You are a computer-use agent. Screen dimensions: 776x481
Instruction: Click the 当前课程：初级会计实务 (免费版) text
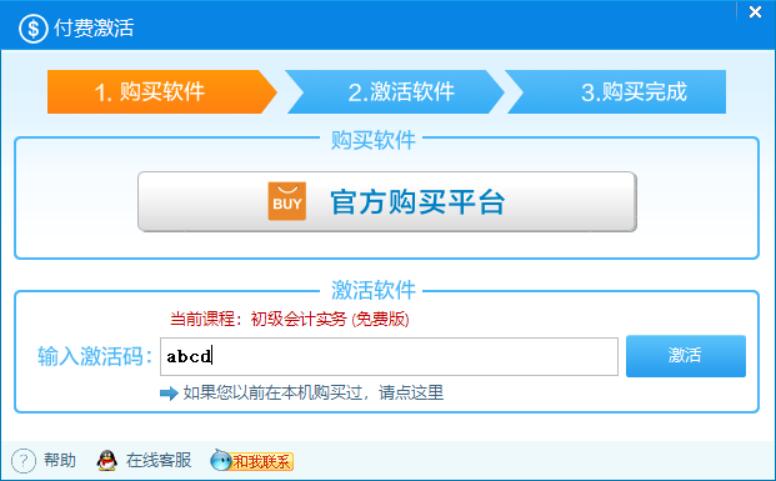[290, 319]
